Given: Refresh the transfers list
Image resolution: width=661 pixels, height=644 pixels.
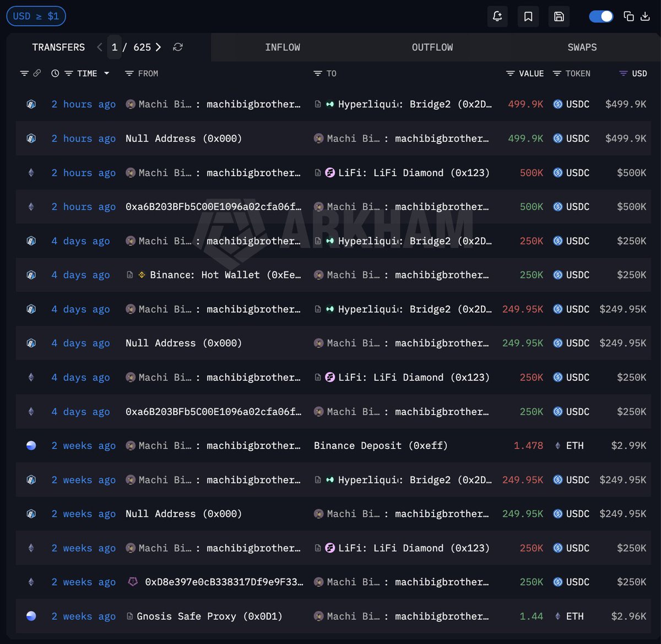Looking at the screenshot, I should tap(178, 47).
